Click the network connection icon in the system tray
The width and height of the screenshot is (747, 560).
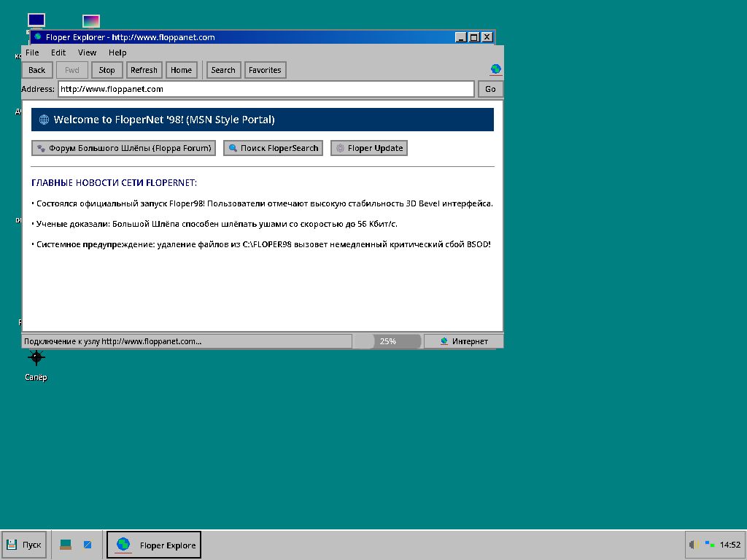[x=710, y=544]
